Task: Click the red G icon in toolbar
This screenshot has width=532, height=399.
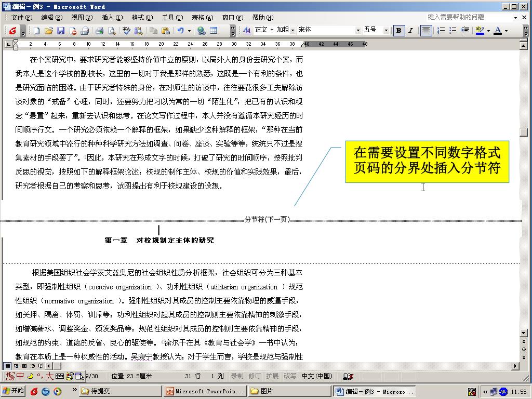Action: pyautogui.click(x=13, y=31)
